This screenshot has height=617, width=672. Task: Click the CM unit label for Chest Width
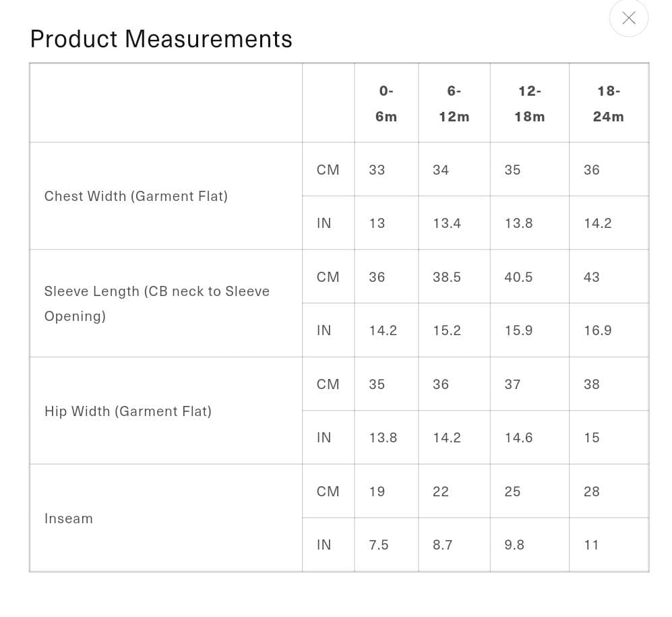point(328,170)
